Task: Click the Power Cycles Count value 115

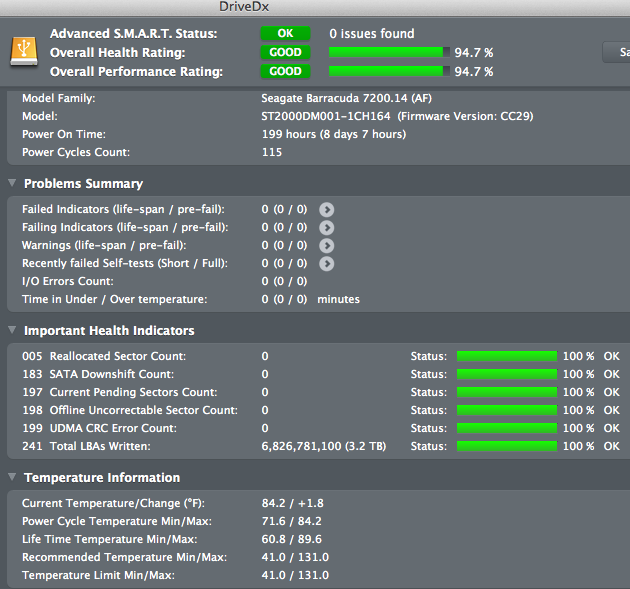Action: click(272, 152)
